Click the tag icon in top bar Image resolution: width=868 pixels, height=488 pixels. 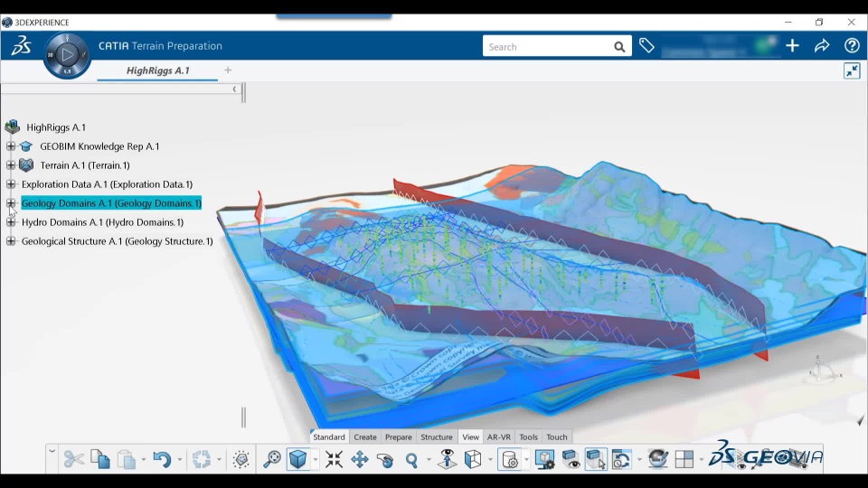coord(646,45)
